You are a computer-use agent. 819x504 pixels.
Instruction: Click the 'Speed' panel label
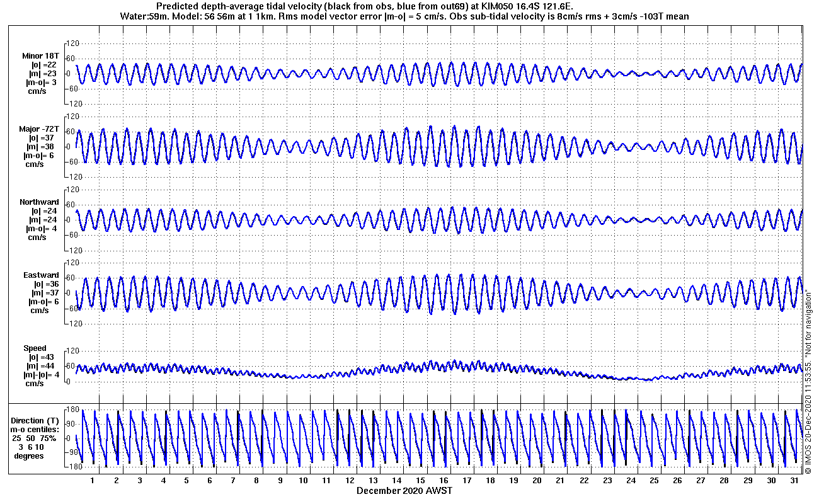[35, 348]
